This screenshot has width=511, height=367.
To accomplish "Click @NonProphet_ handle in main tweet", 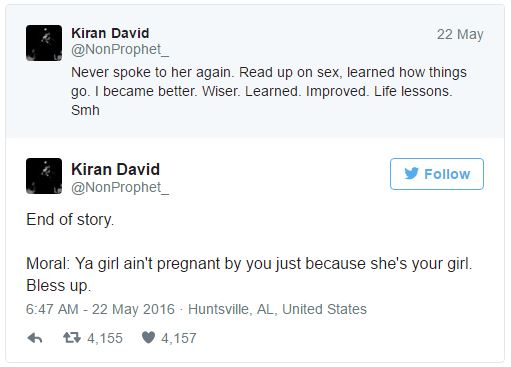I will click(120, 188).
